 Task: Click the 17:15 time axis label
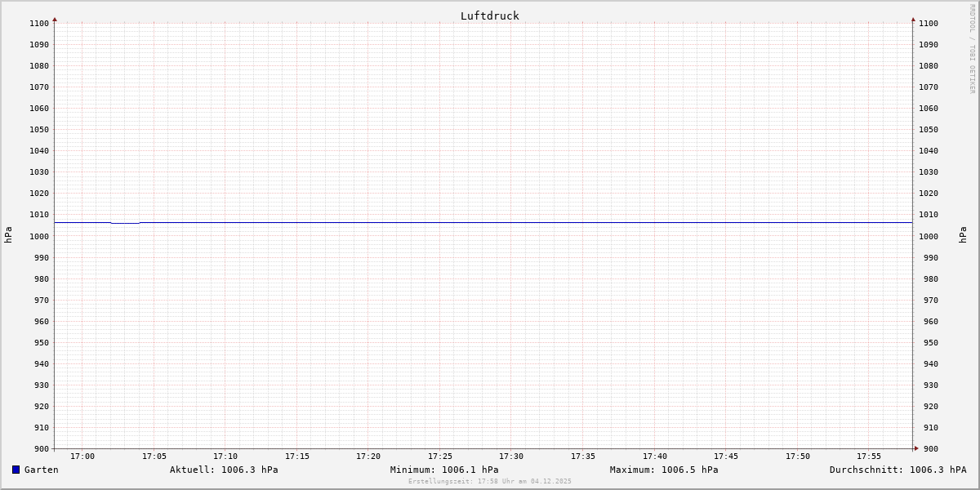297,457
